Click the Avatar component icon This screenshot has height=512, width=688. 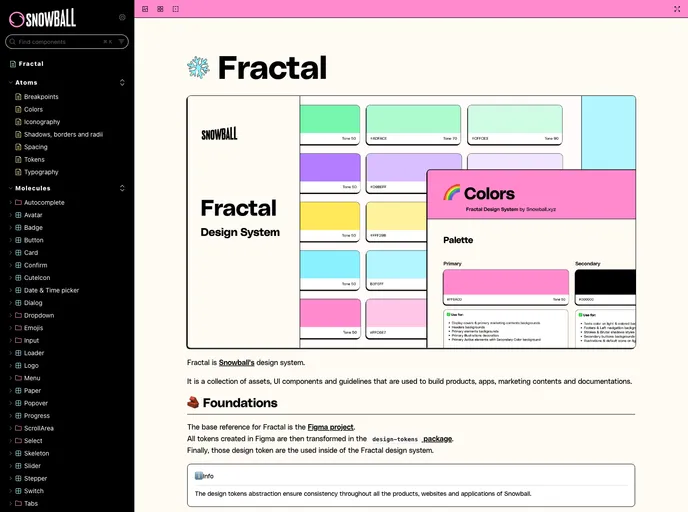point(18,215)
